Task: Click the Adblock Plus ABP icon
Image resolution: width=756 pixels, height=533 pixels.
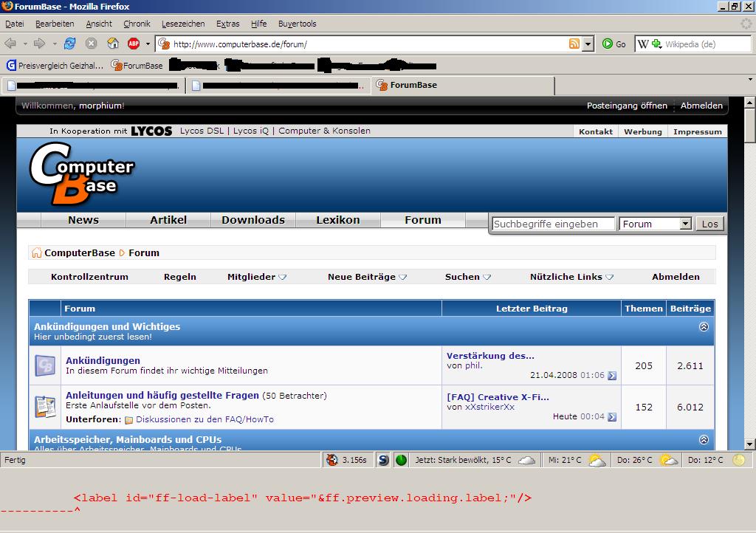Action: (x=134, y=44)
